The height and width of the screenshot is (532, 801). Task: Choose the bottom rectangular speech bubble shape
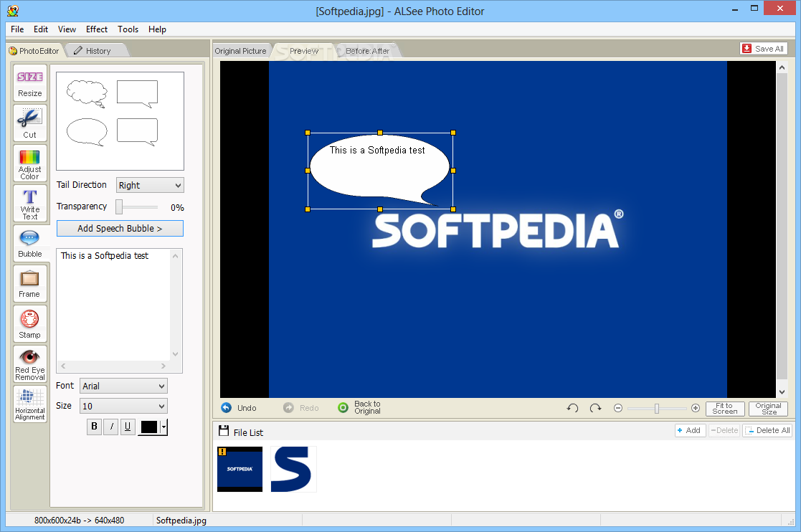click(x=138, y=132)
